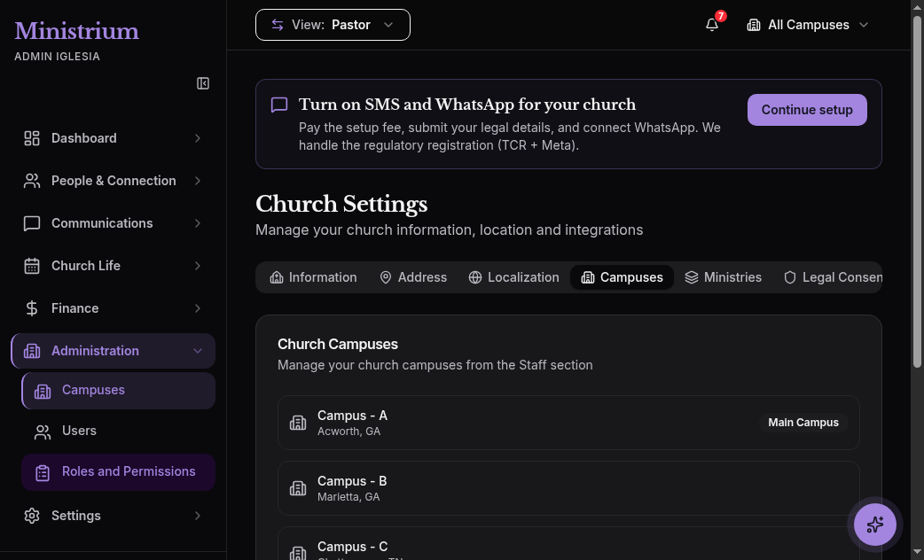Click the Campuses building icon in sidebar
The height and width of the screenshot is (560, 924).
(43, 391)
